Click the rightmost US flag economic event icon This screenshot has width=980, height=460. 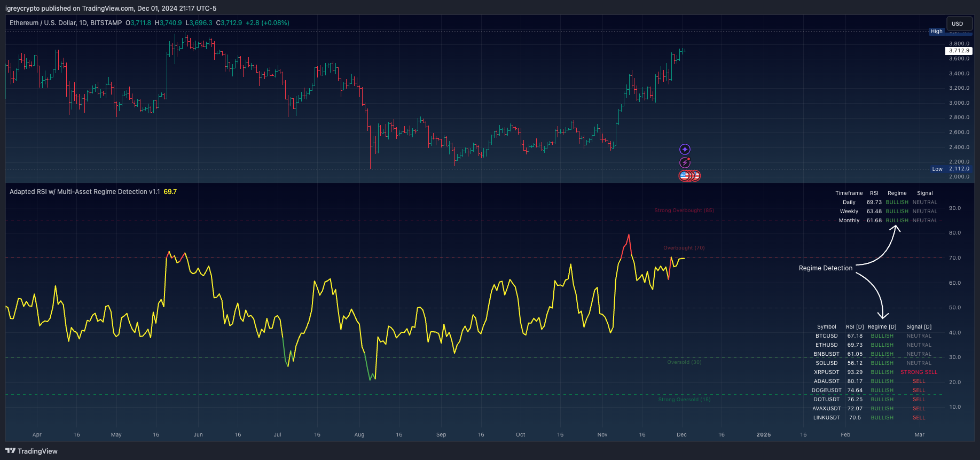click(x=696, y=175)
